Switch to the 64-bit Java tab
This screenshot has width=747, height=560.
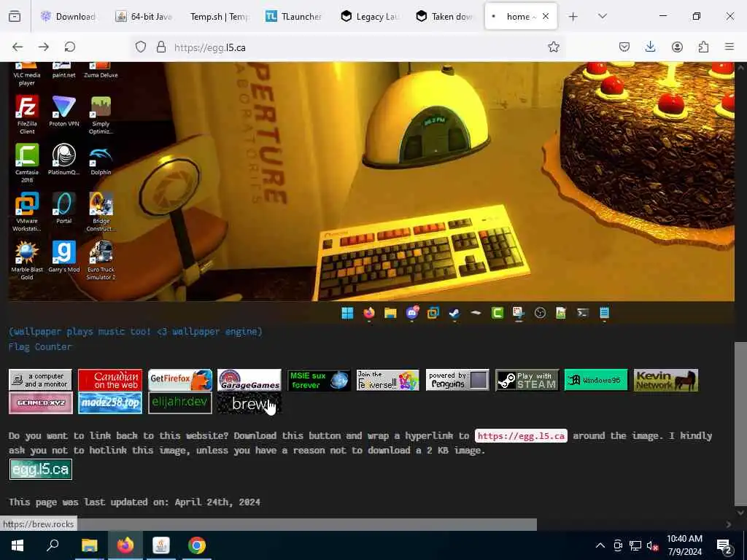pos(144,17)
